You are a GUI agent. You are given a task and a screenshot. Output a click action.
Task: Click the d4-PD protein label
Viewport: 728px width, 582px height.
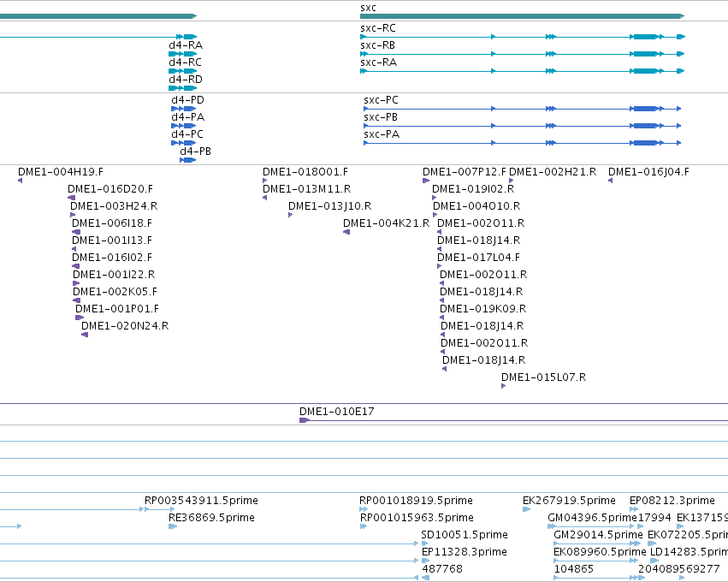click(187, 100)
